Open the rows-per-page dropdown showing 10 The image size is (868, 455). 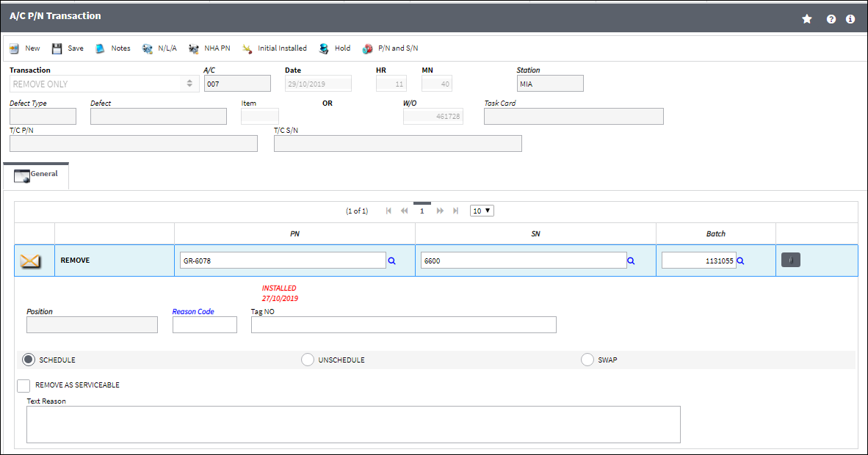point(482,211)
